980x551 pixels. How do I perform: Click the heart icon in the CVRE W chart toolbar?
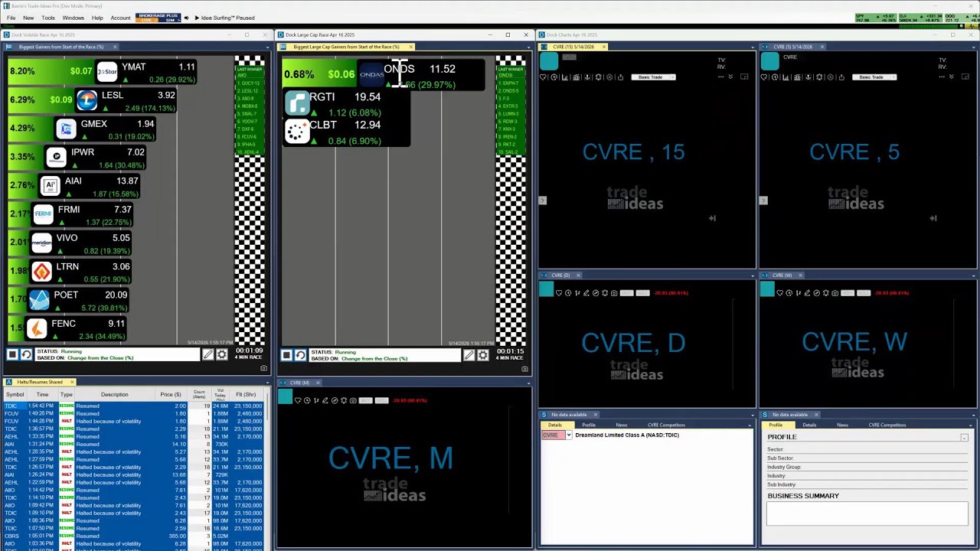click(779, 293)
